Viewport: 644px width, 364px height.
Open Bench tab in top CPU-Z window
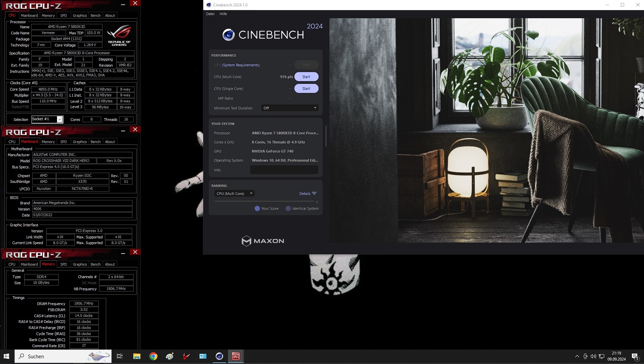pyautogui.click(x=96, y=15)
